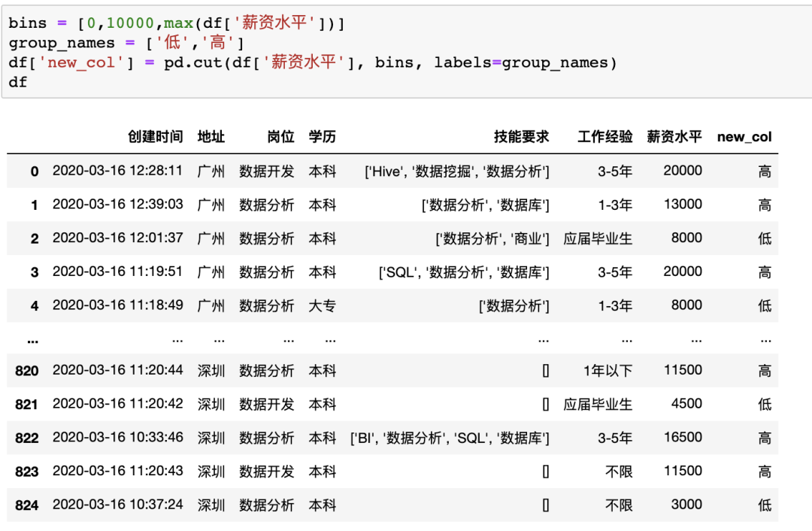Select row index 2 label

(34, 239)
